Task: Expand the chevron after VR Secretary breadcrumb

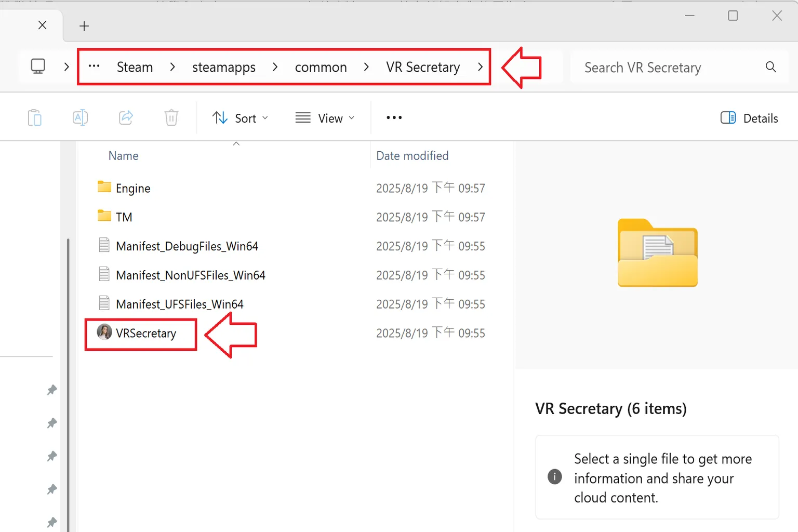Action: pyautogui.click(x=481, y=67)
